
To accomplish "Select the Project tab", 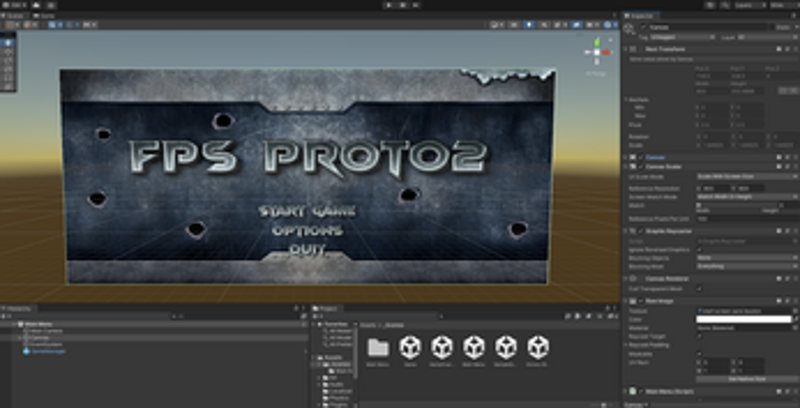I will (327, 309).
